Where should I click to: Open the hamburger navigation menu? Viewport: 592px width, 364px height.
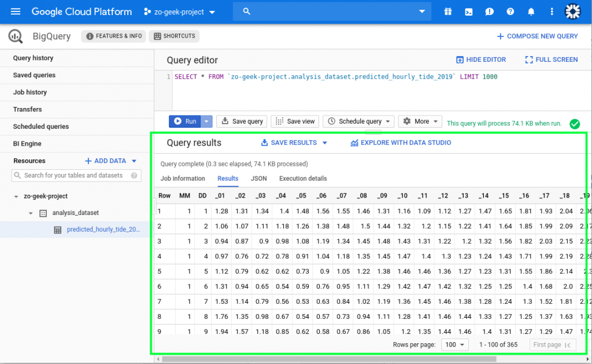16,12
